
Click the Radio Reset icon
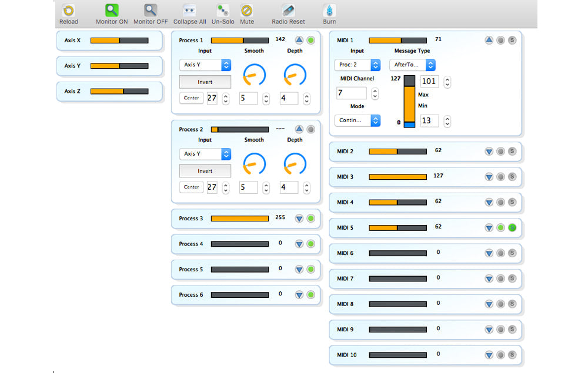point(288,11)
